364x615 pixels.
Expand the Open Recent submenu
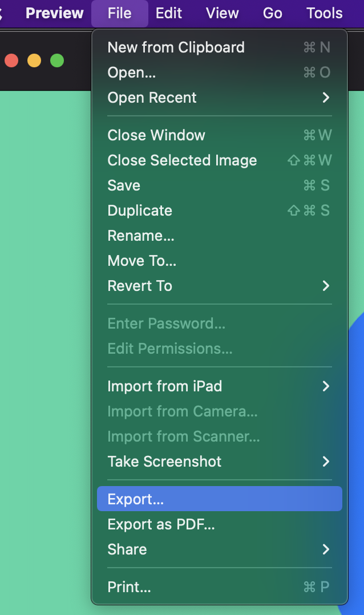(x=220, y=98)
